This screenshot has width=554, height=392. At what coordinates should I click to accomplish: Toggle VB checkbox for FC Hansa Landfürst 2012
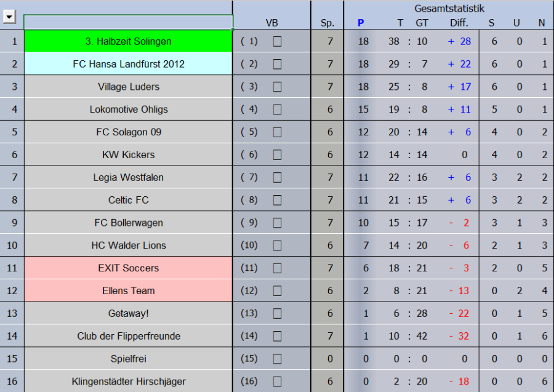pos(277,64)
